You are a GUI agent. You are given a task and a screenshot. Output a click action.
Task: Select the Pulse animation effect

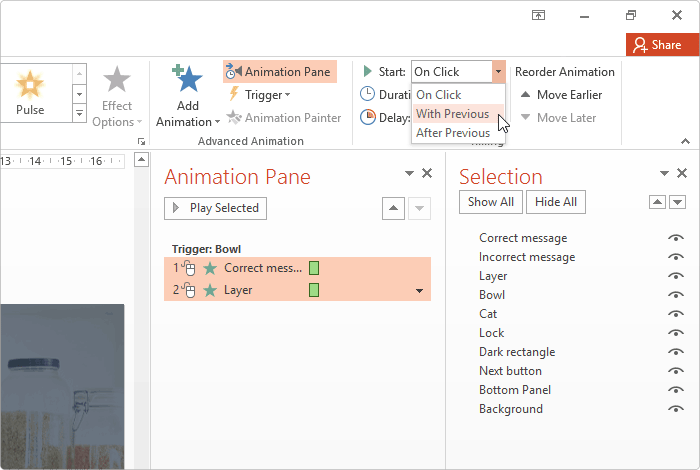point(30,92)
